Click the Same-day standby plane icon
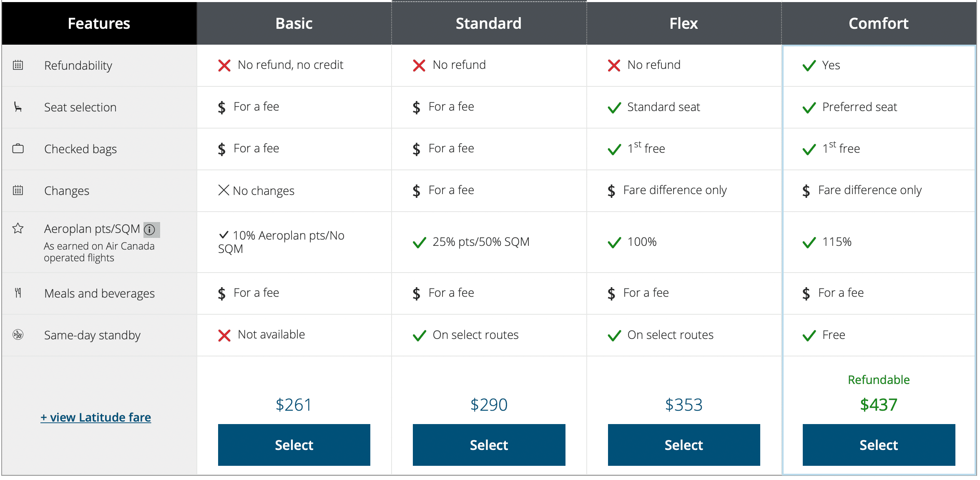 18,335
